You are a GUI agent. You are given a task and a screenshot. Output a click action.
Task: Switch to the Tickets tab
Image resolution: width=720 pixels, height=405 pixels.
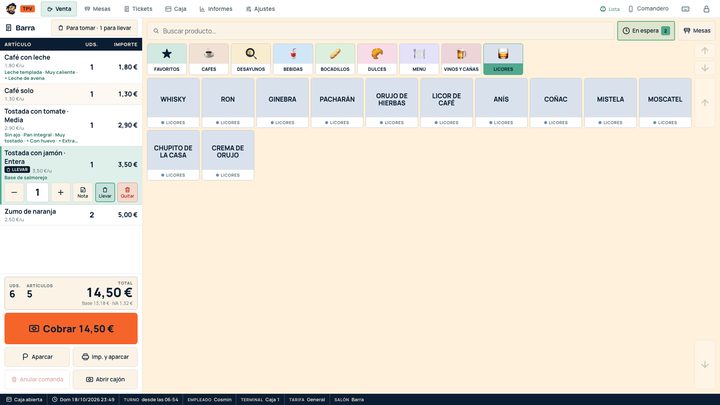coord(138,9)
